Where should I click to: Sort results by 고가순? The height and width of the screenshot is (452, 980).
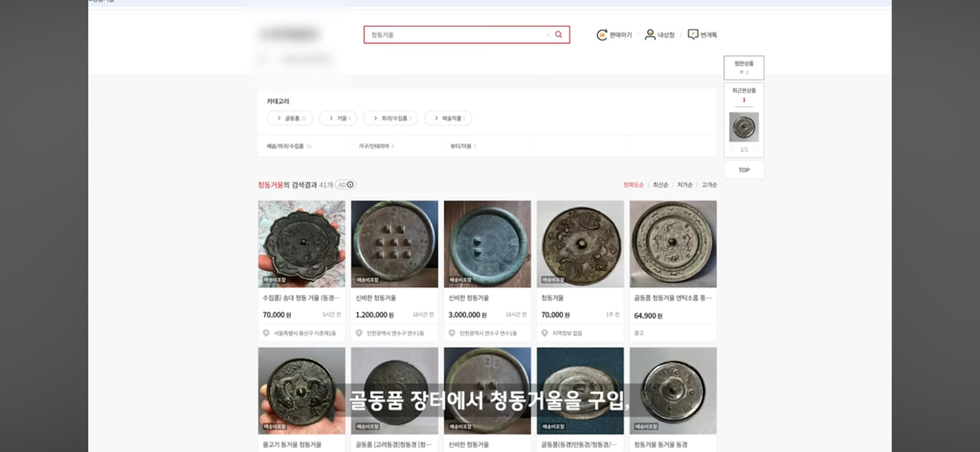click(x=709, y=185)
